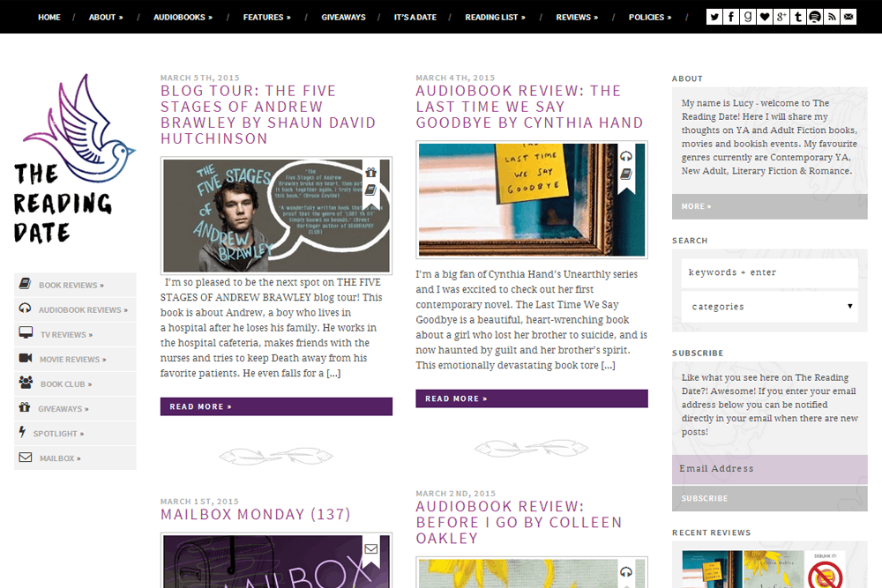Expand the categories dropdown

(769, 307)
